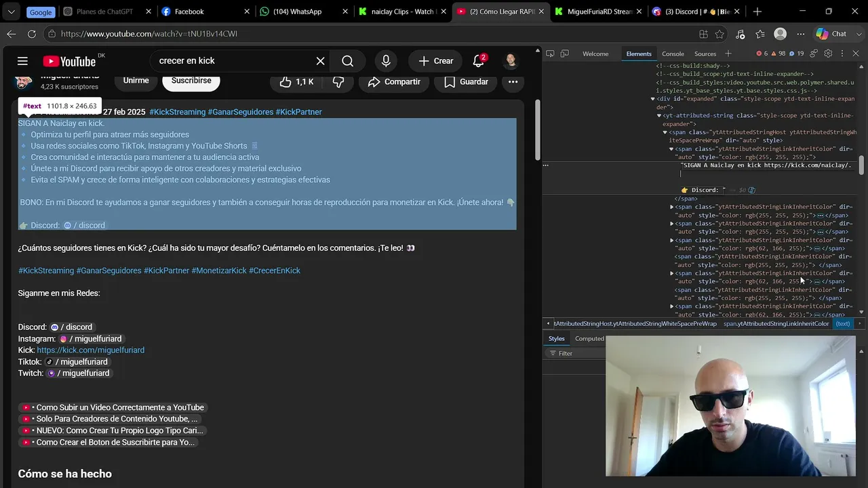Open DevTools settings gear
The height and width of the screenshot is (488, 868).
coord(828,54)
